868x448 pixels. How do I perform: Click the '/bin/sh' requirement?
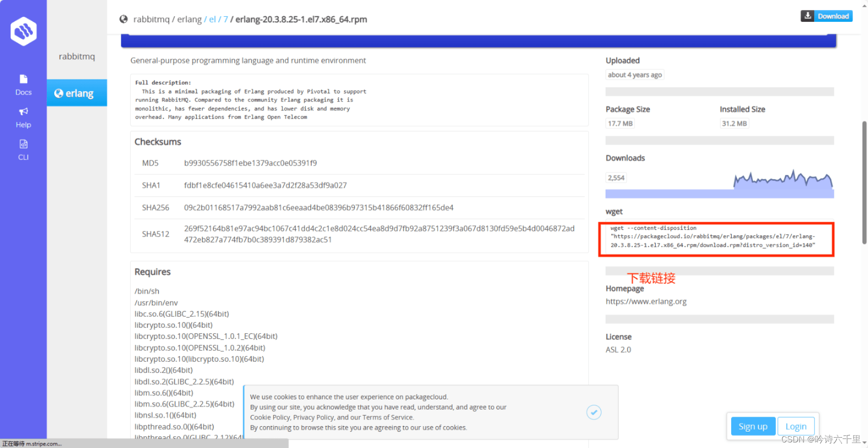pyautogui.click(x=147, y=291)
